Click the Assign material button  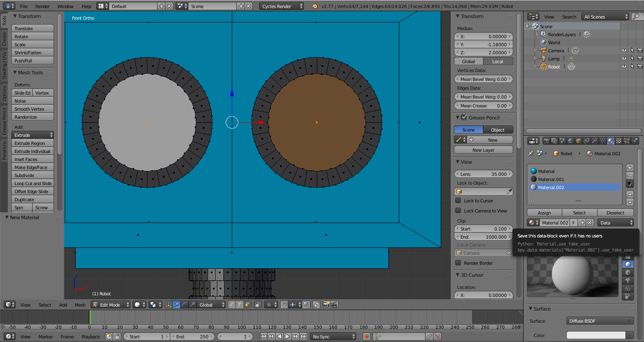point(544,212)
